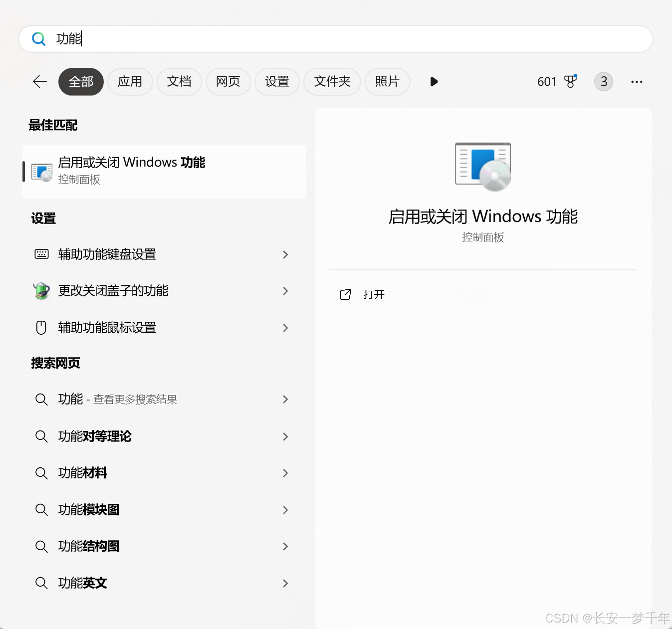Expand the arrow for 功能英文

click(x=285, y=583)
